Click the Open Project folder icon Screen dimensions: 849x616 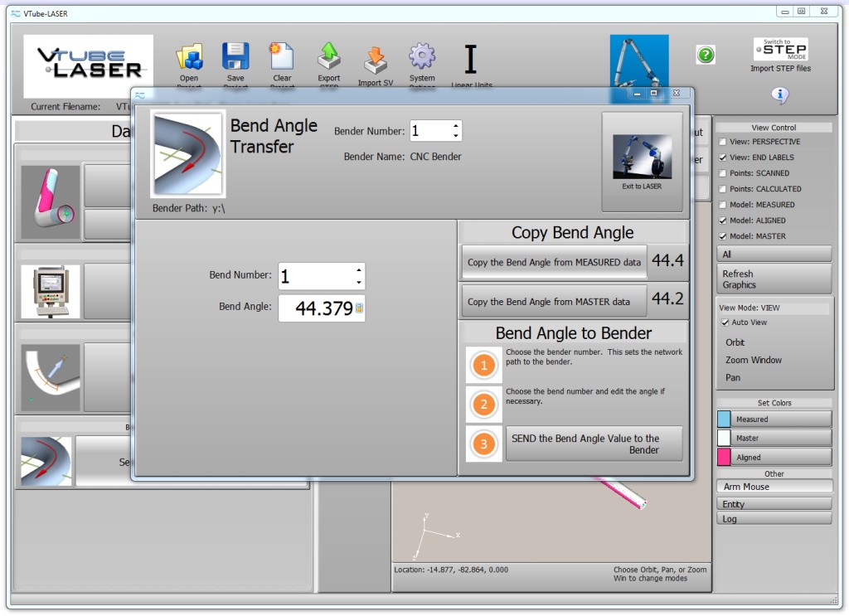189,57
